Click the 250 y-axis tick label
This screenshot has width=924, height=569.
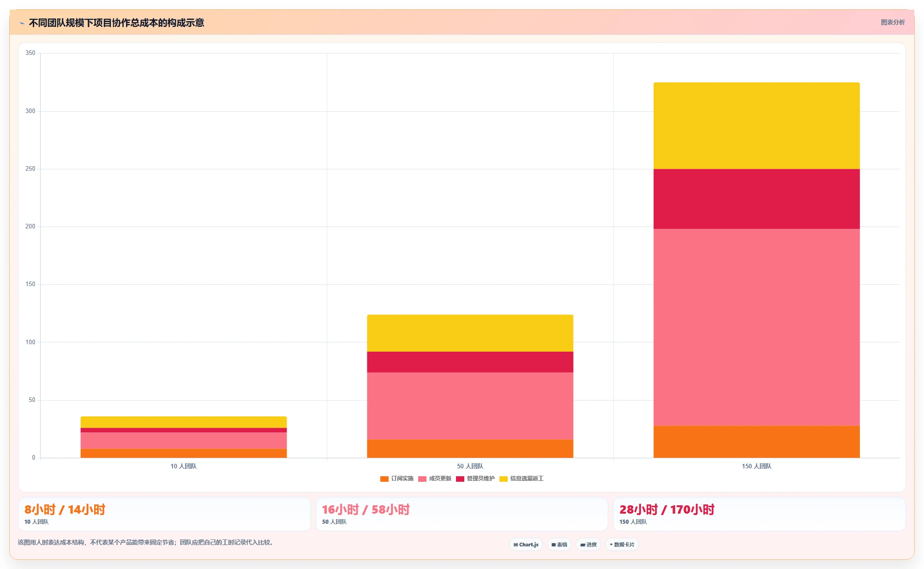(x=30, y=169)
